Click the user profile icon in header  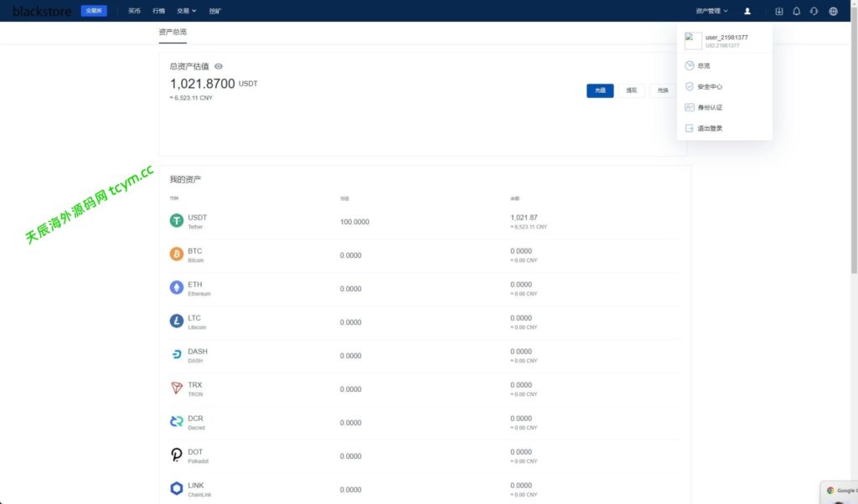click(x=747, y=11)
